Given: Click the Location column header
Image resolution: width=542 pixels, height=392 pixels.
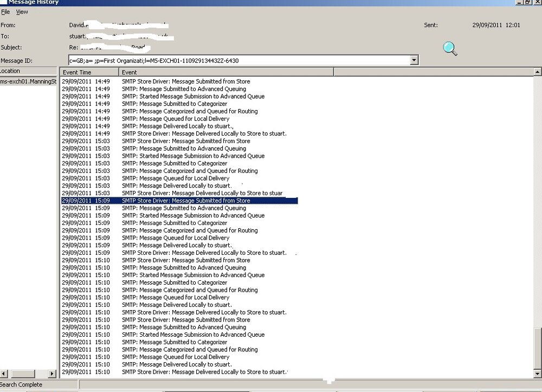Looking at the screenshot, I should point(28,71).
